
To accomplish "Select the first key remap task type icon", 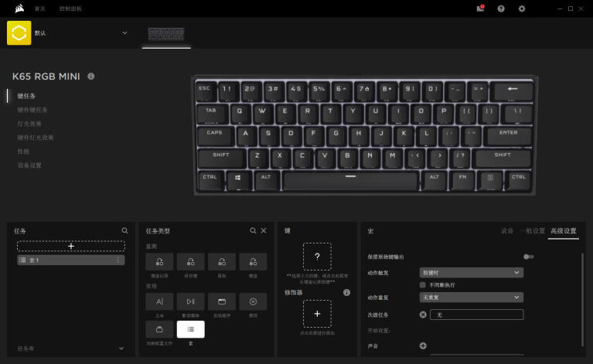I will 159,261.
